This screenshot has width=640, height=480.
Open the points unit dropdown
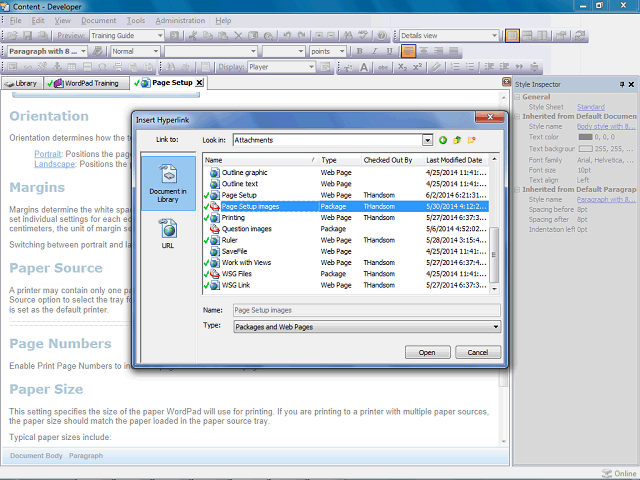(x=342, y=51)
